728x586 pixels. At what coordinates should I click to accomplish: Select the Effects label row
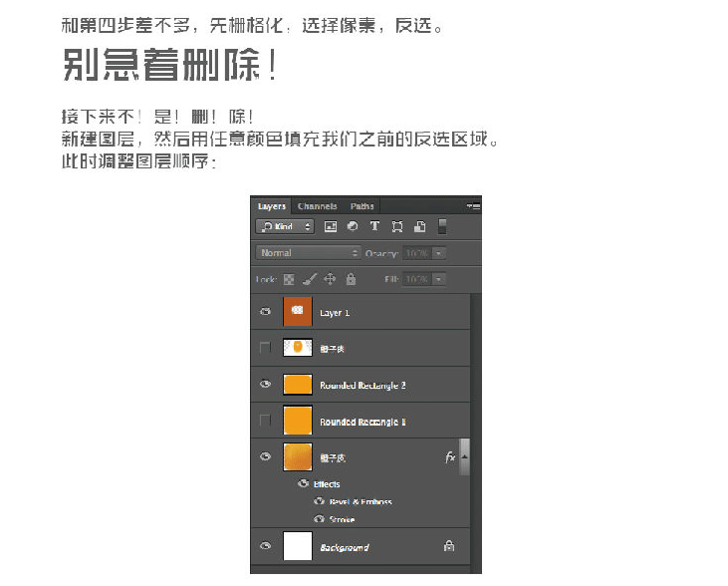327,483
